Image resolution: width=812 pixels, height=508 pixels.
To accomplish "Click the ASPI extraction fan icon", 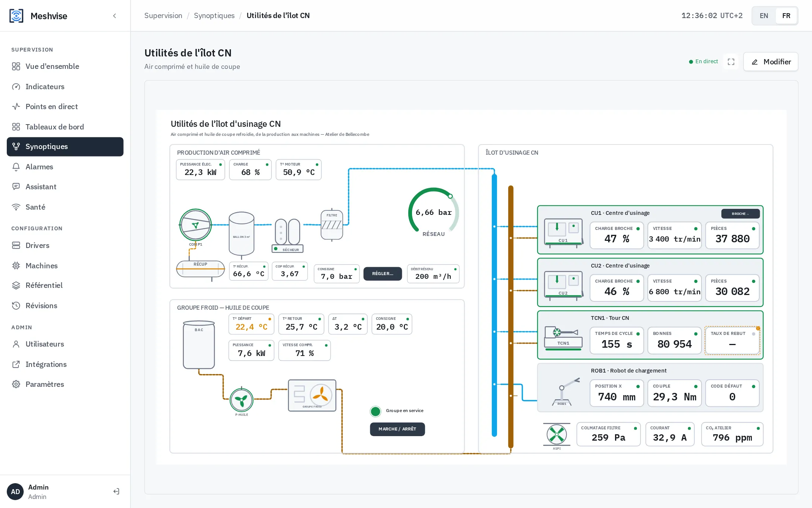I will (557, 434).
